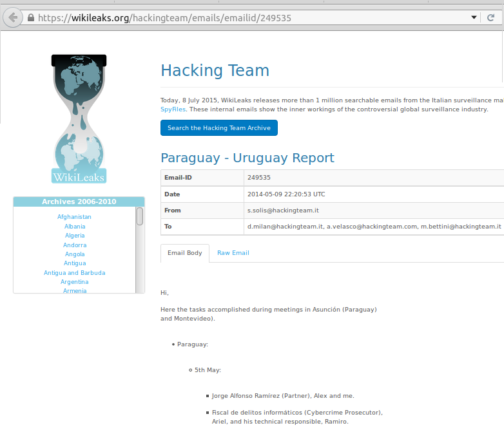The width and height of the screenshot is (504, 441).
Task: Reload the page with the refresh icon
Action: click(490, 17)
